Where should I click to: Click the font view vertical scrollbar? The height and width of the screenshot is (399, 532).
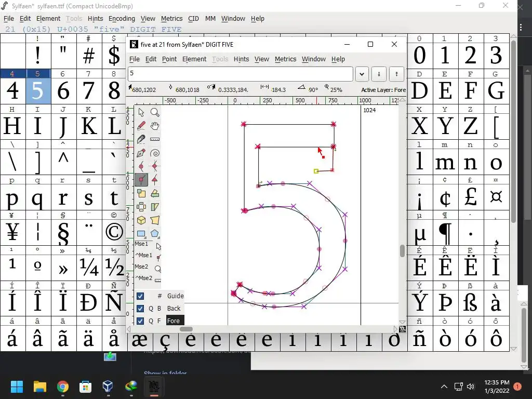(x=513, y=132)
